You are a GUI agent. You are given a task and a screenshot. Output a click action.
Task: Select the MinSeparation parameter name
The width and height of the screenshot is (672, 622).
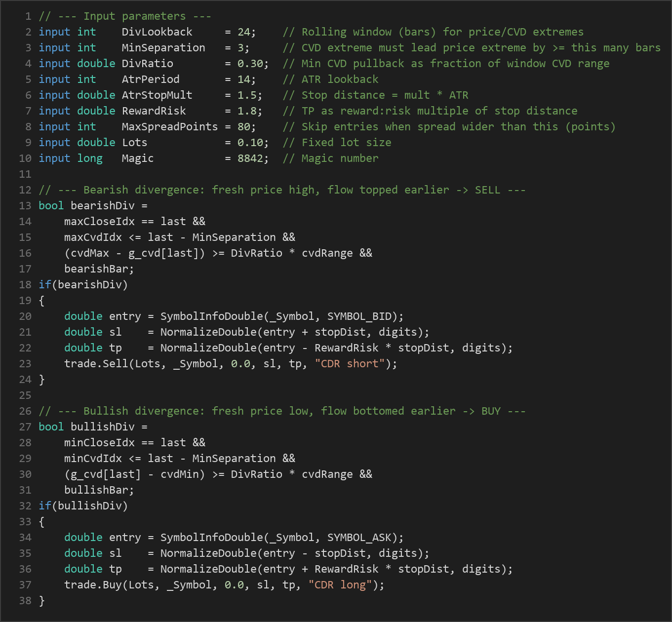(163, 48)
